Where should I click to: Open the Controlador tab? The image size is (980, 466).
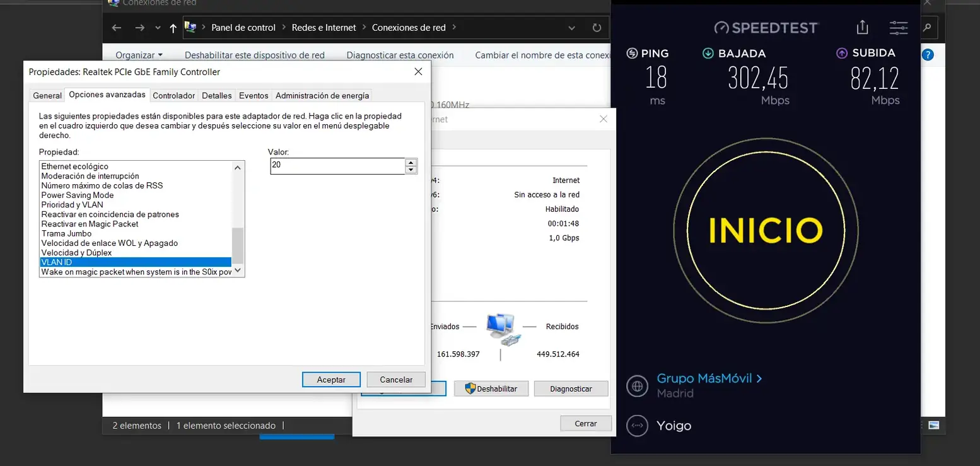[x=174, y=95]
